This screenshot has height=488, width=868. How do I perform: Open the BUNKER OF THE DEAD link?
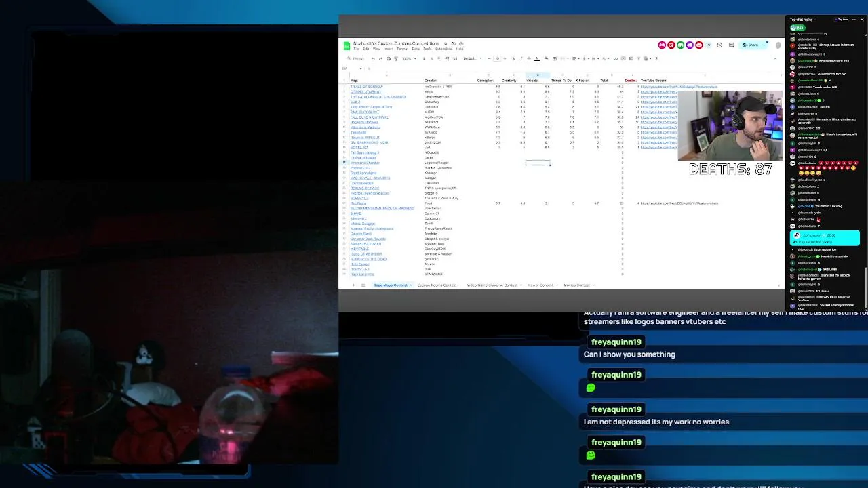(x=368, y=259)
